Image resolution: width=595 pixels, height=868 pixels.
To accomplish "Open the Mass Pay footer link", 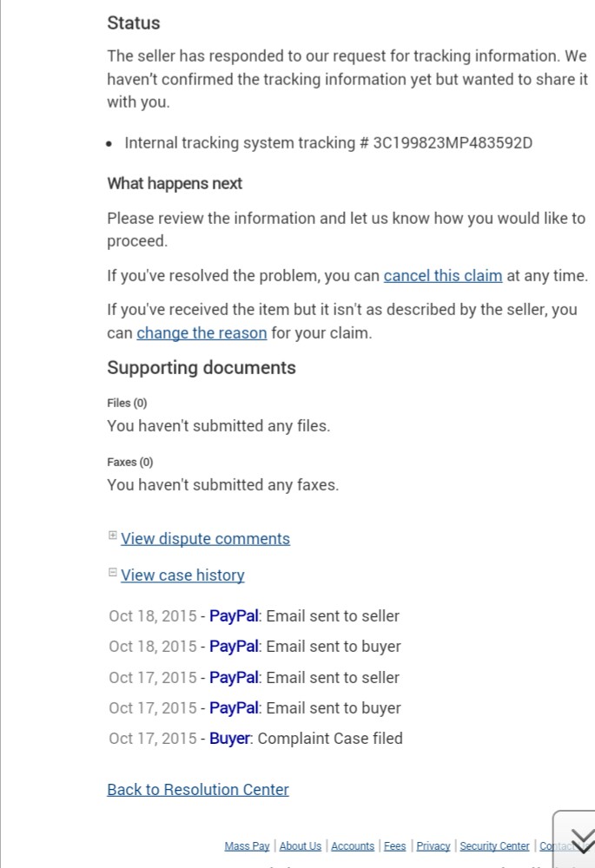I will click(x=247, y=846).
